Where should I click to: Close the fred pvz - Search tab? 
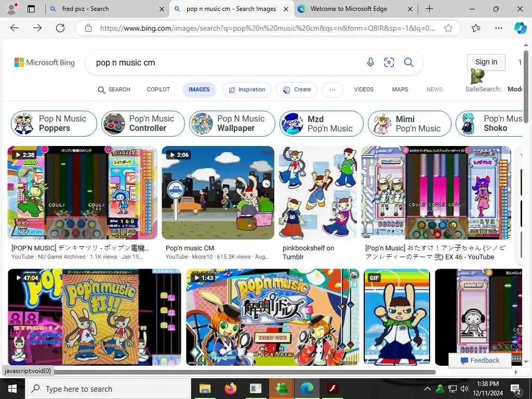[162, 9]
